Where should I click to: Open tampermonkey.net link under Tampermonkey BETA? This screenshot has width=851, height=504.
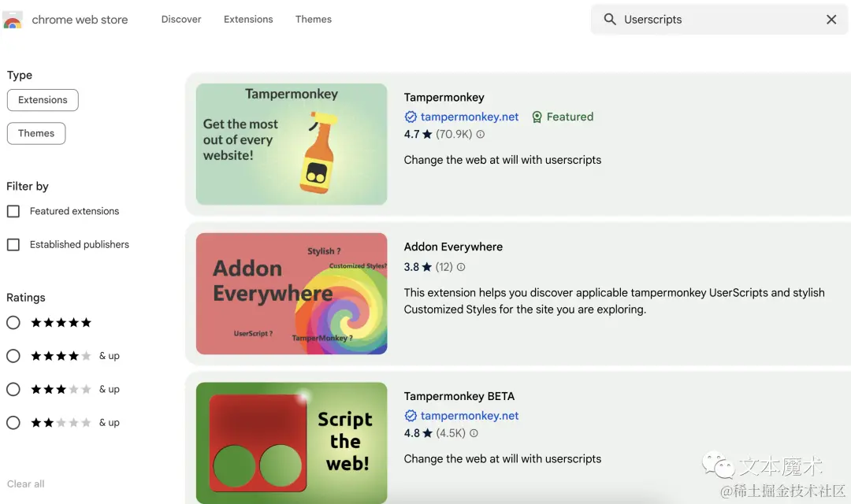470,416
